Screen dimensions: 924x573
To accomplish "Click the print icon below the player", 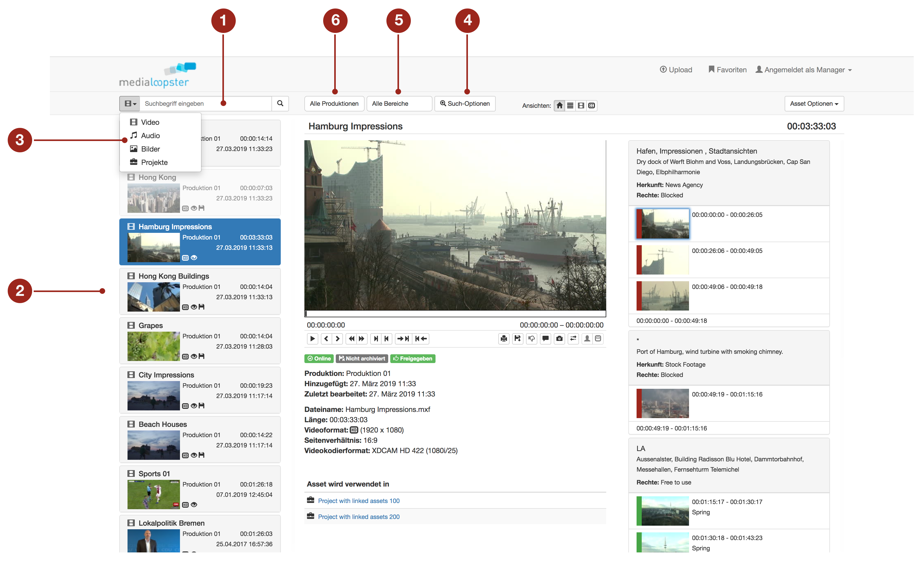I will (503, 338).
